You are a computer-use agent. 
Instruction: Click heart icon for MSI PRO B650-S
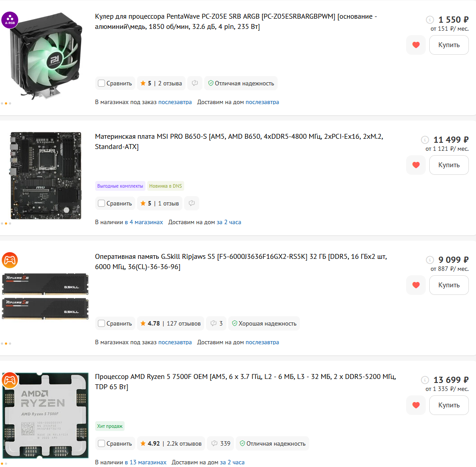point(416,165)
